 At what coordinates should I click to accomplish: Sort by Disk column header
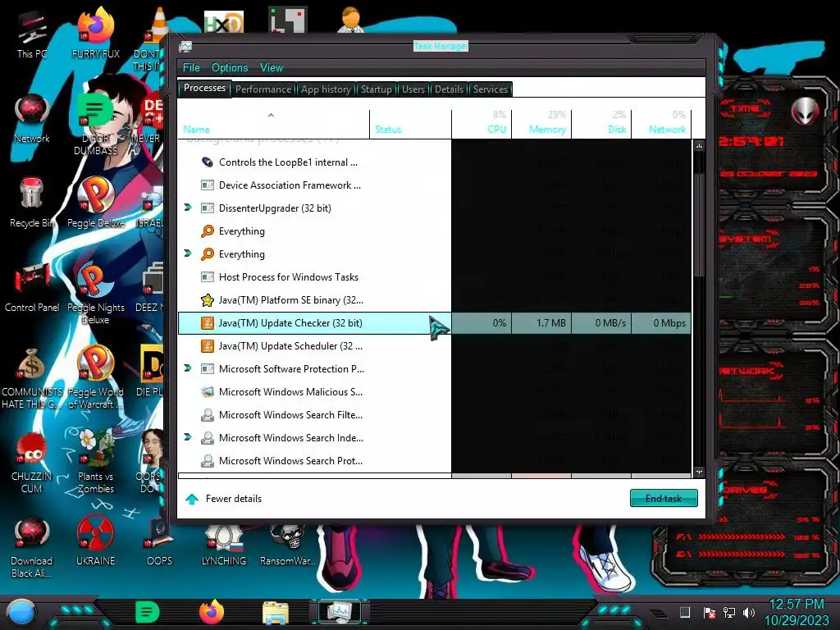pyautogui.click(x=601, y=125)
